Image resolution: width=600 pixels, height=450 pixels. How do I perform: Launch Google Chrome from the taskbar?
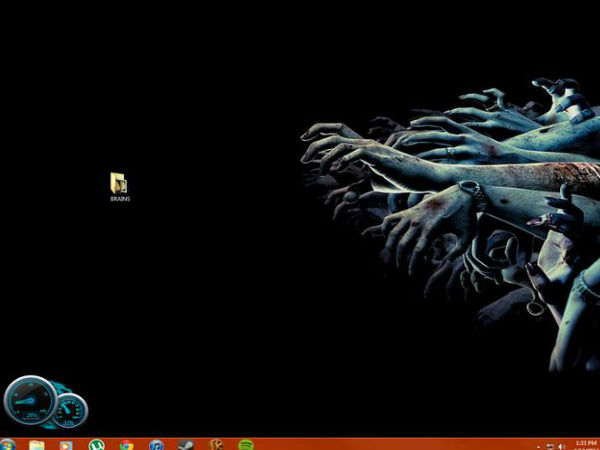[x=126, y=444]
